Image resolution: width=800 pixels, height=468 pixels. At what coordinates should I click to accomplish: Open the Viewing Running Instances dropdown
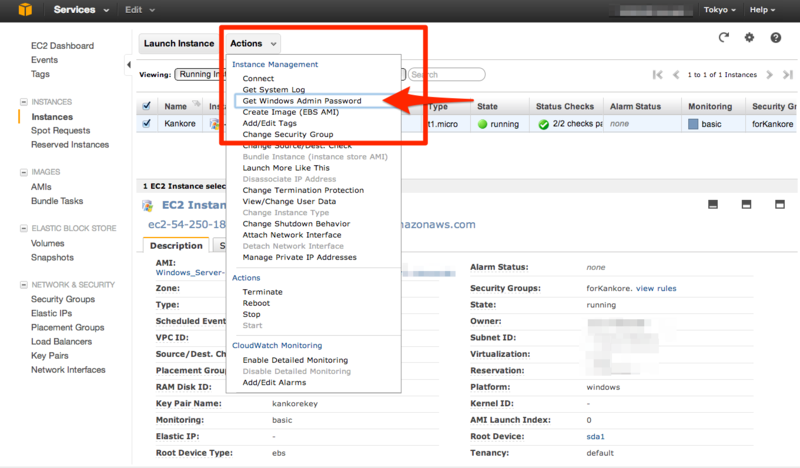coord(200,75)
